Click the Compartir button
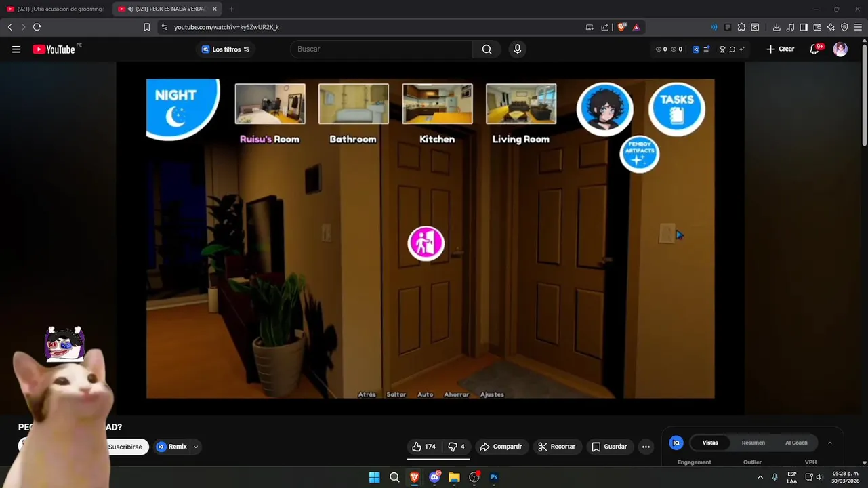 point(501,447)
